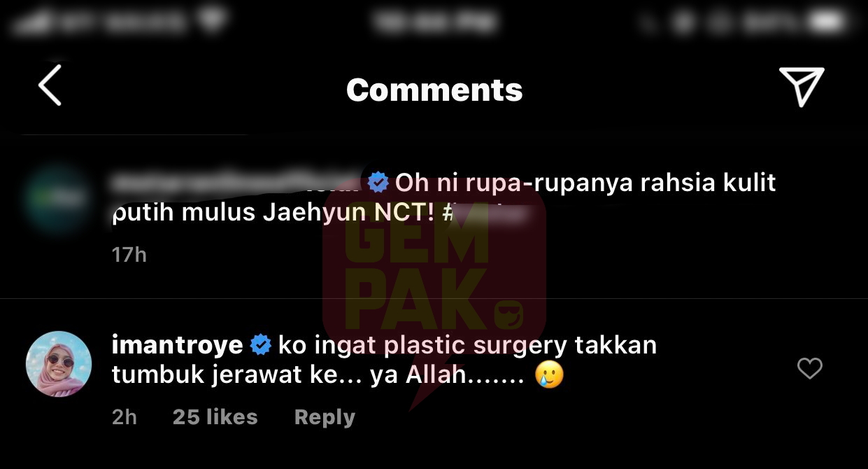Tap the 2h comment timestamp

coord(124,417)
